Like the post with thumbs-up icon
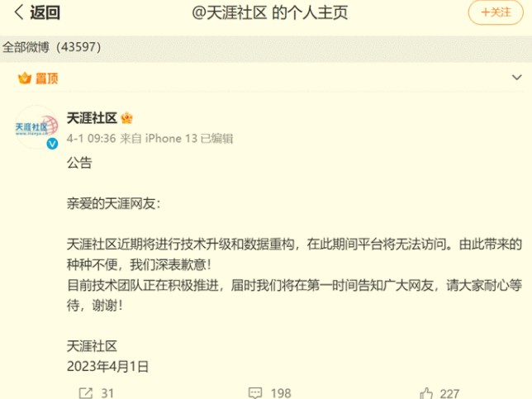The image size is (532, 399). point(426,393)
